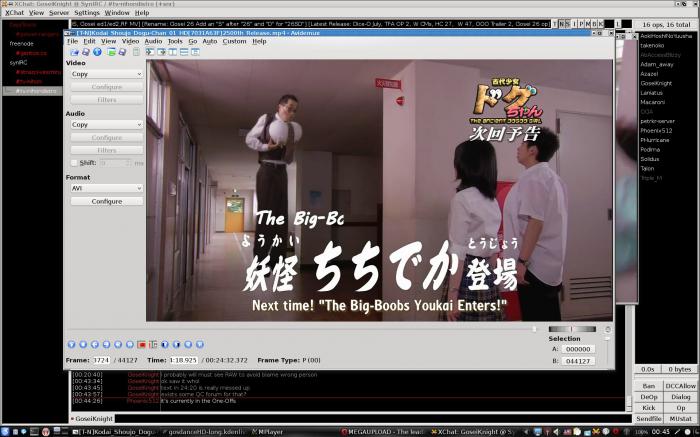The width and height of the screenshot is (700, 437).
Task: Set selection marker A (red icon)
Action: pyautogui.click(x=142, y=344)
